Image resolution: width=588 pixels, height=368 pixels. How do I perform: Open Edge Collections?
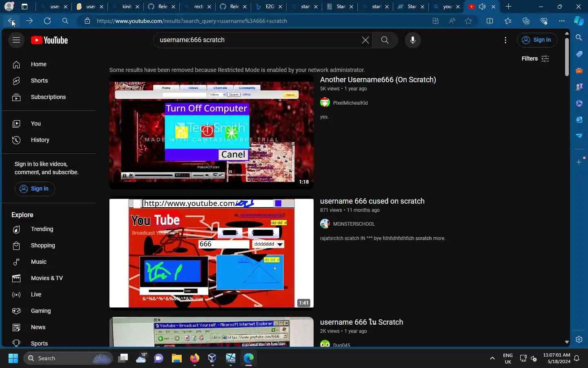coord(526,21)
